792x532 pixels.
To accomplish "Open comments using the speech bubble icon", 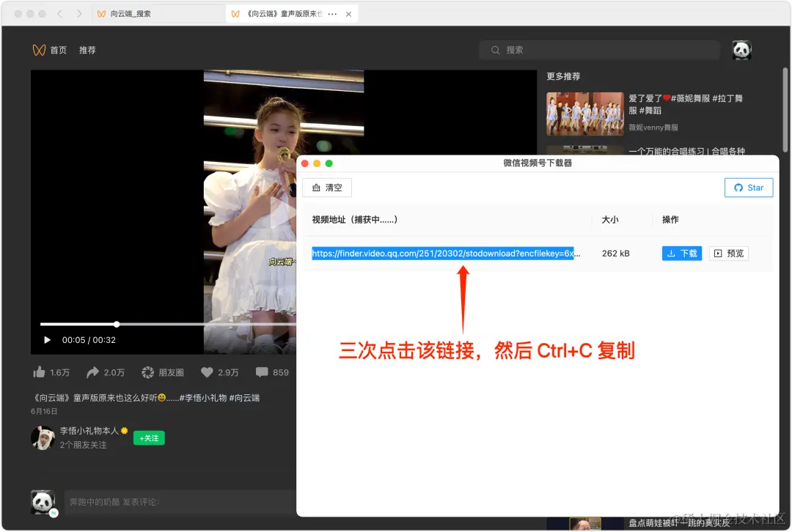I will [263, 372].
